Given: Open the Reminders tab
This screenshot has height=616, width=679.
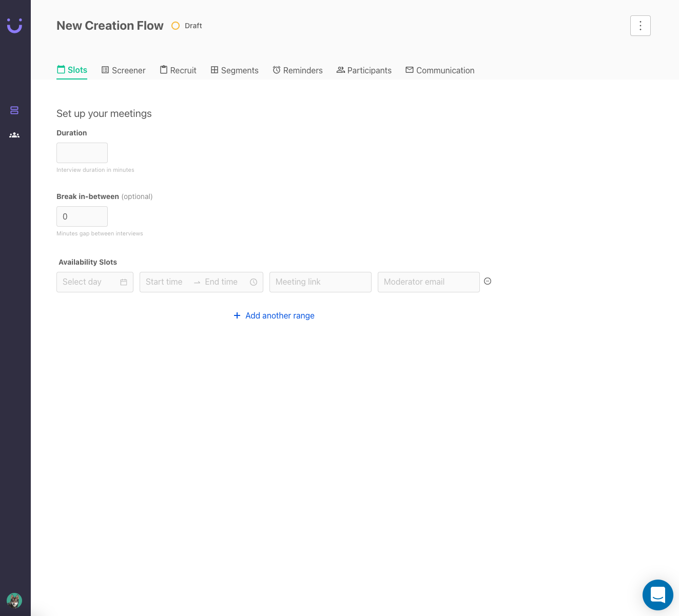Looking at the screenshot, I should click(x=298, y=70).
